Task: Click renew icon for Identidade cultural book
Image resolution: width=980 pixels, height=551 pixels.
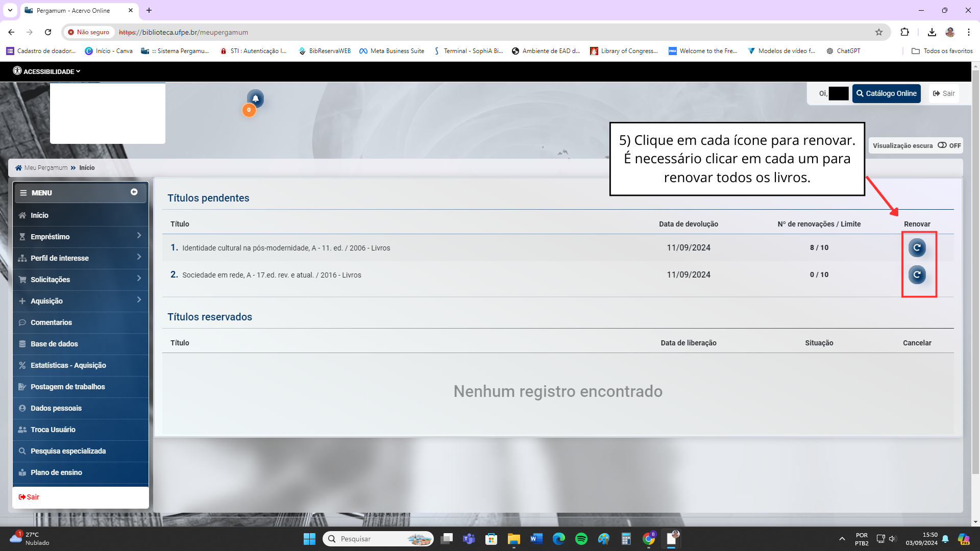Action: [917, 248]
